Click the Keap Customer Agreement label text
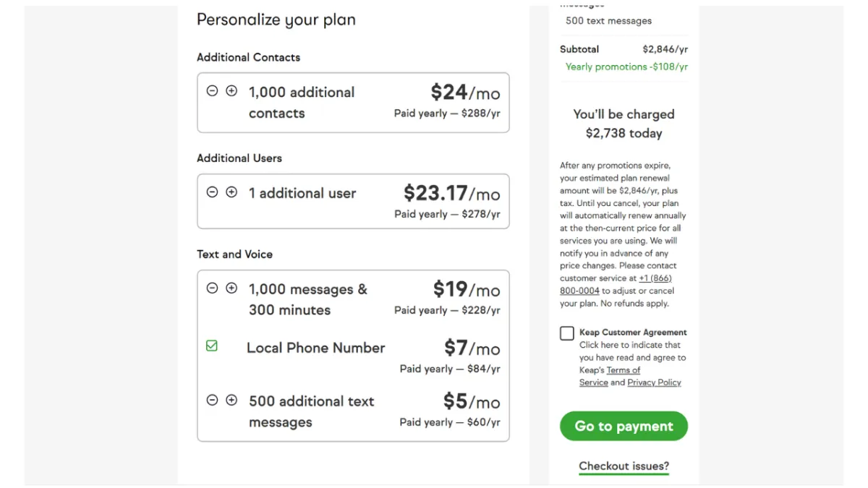Screen dimensions: 868x488 [633, 333]
